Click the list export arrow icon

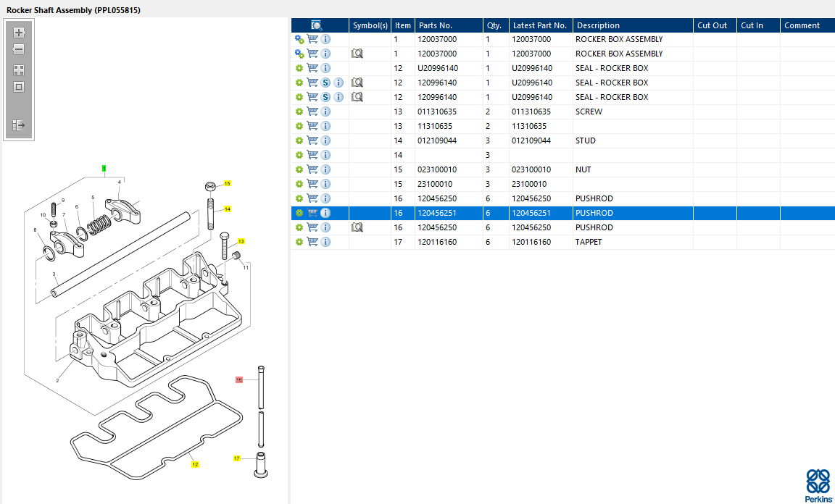[19, 125]
